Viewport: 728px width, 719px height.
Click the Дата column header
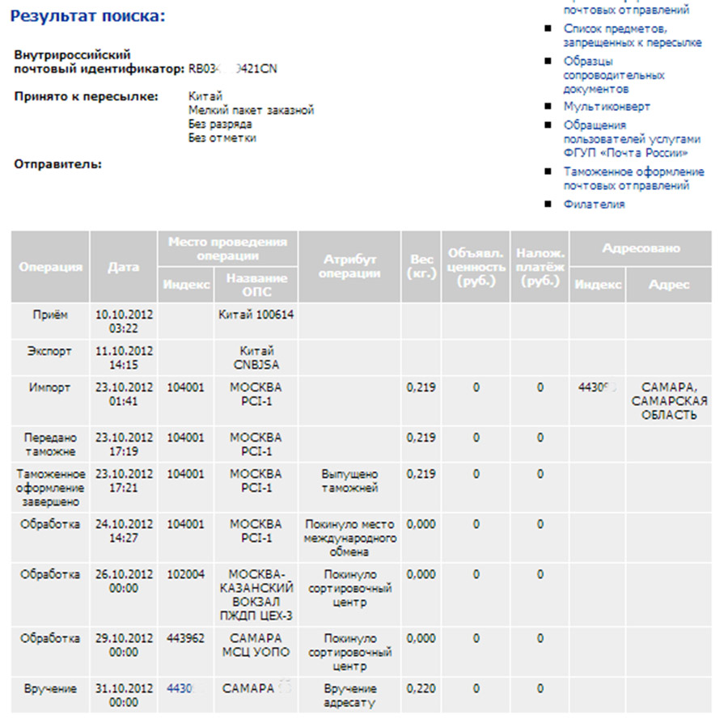pos(124,267)
